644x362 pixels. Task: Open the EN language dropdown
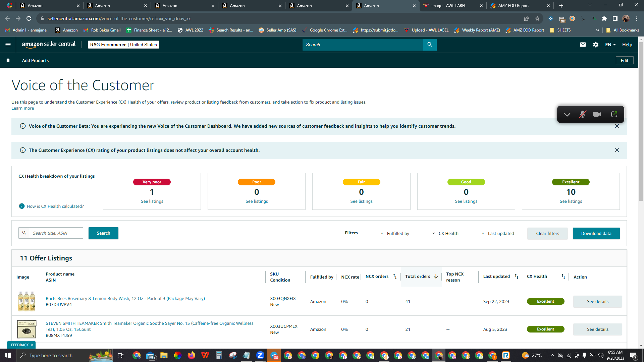(610, 45)
